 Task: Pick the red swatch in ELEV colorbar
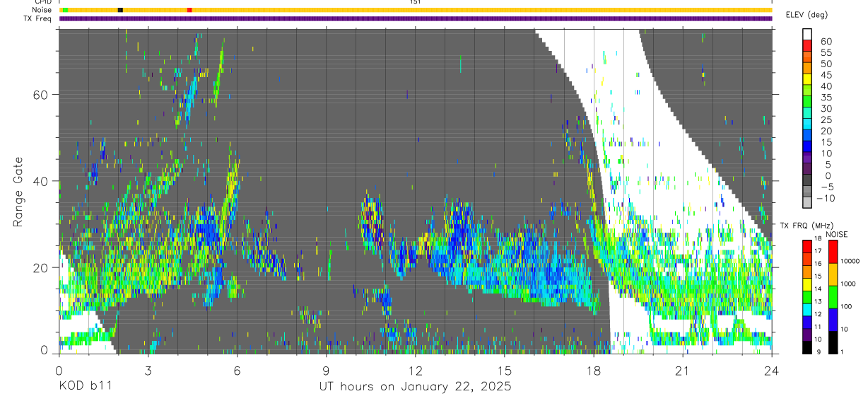[x=808, y=45]
